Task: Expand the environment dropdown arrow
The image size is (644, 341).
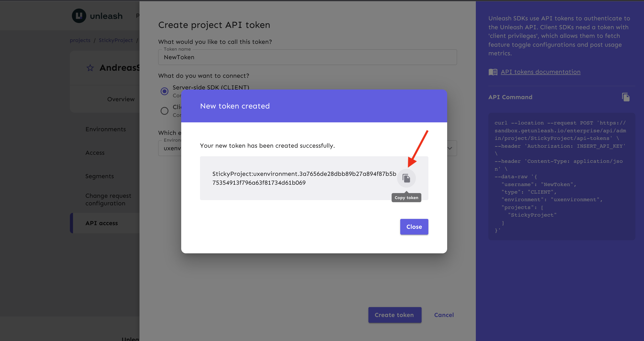Action: pos(450,148)
